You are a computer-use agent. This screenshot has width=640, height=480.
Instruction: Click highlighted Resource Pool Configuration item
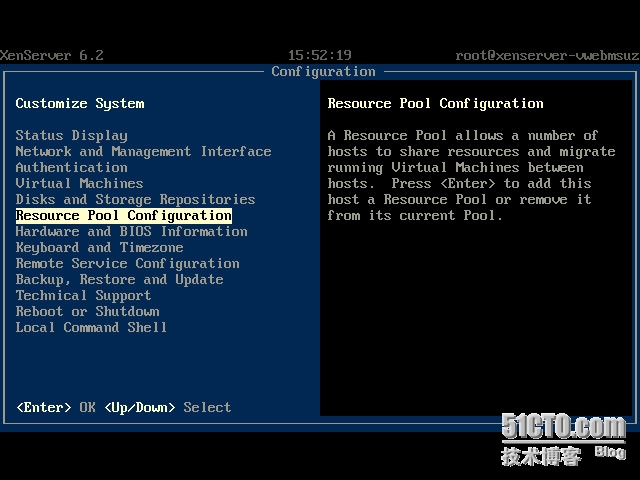(x=124, y=216)
